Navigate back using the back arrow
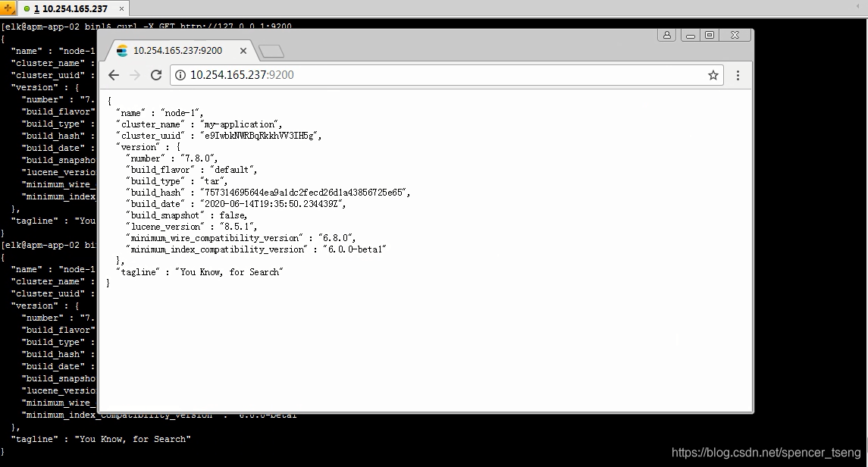Viewport: 868px width, 467px height. coord(114,75)
